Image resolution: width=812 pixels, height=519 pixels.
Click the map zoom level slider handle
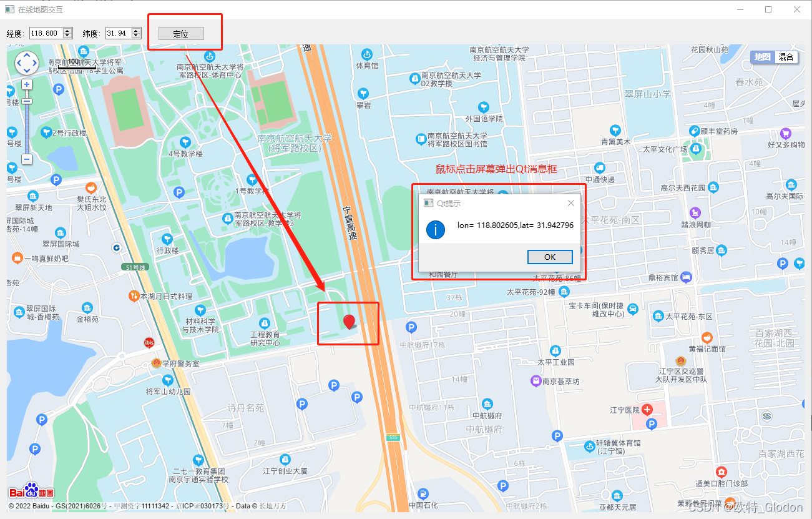(x=27, y=101)
